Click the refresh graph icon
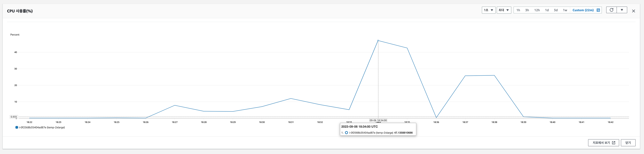The width and height of the screenshot is (644, 154). [611, 10]
